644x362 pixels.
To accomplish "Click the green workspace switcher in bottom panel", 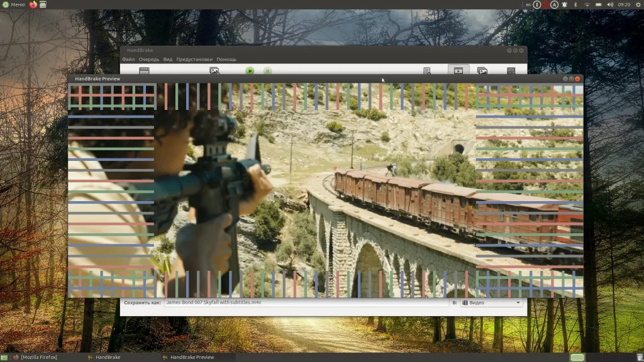I will pyautogui.click(x=577, y=358).
